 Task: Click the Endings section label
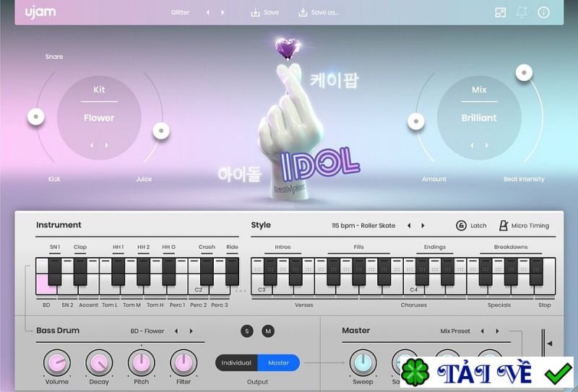435,247
